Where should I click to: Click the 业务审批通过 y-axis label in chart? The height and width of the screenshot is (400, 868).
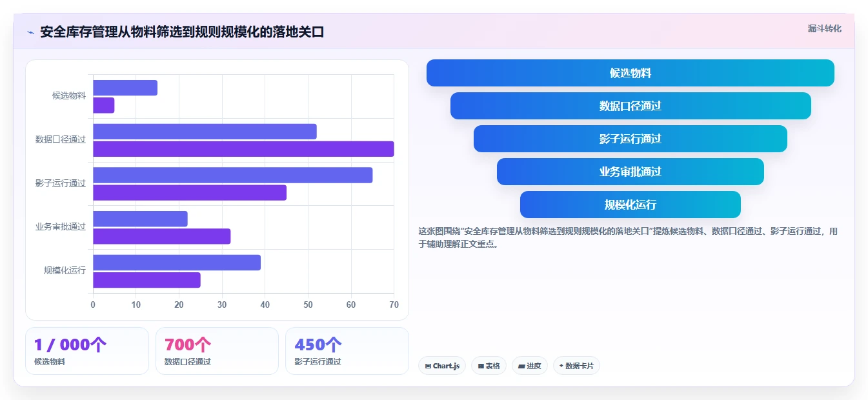click(x=61, y=226)
